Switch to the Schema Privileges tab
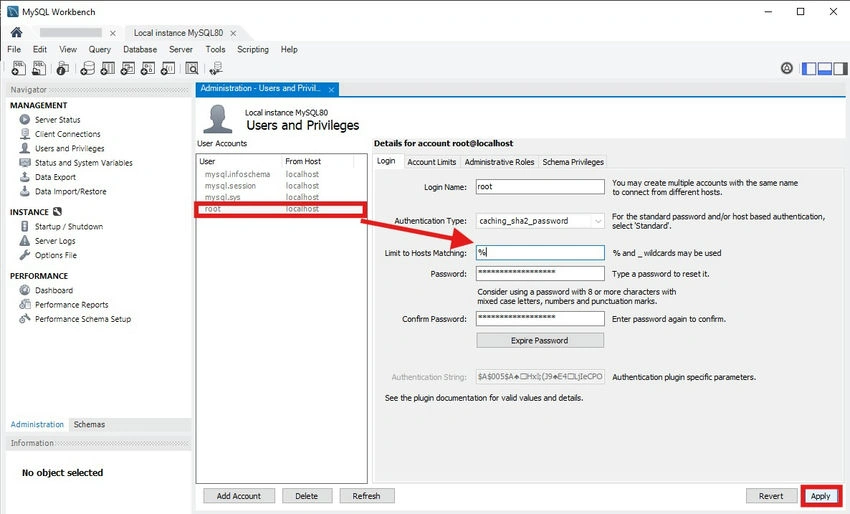Image resolution: width=850 pixels, height=514 pixels. tap(573, 162)
